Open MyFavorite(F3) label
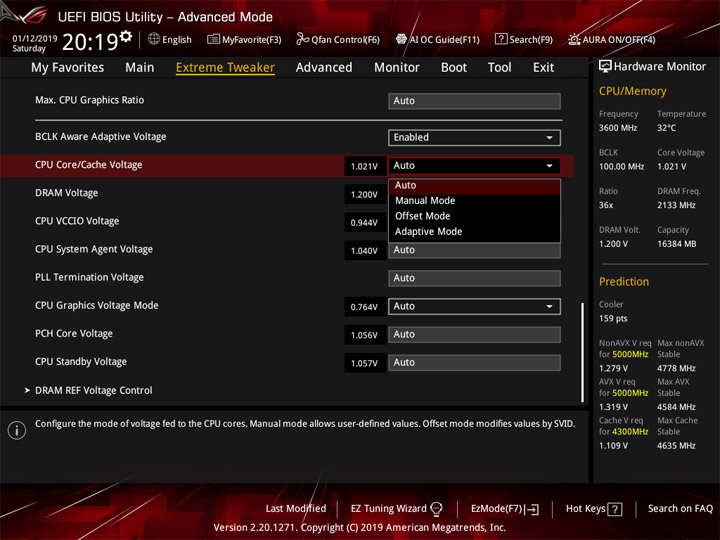Screen dimensions: 720x540 (x=252, y=40)
